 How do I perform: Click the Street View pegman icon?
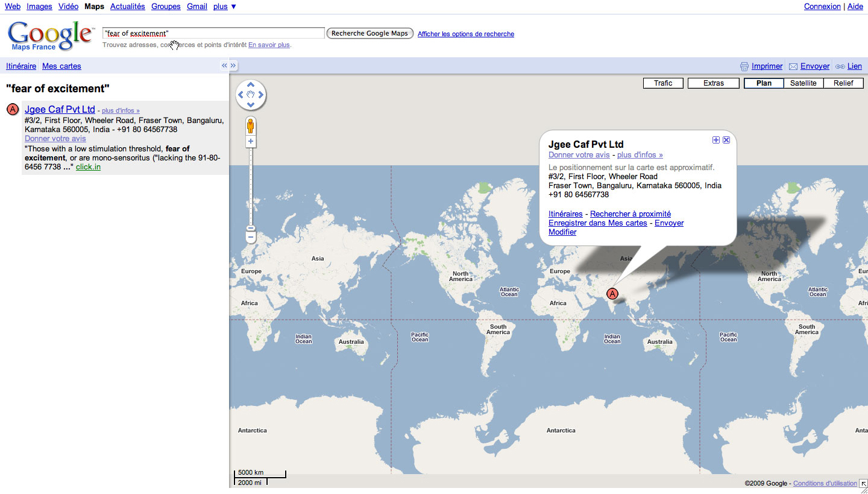coord(251,127)
